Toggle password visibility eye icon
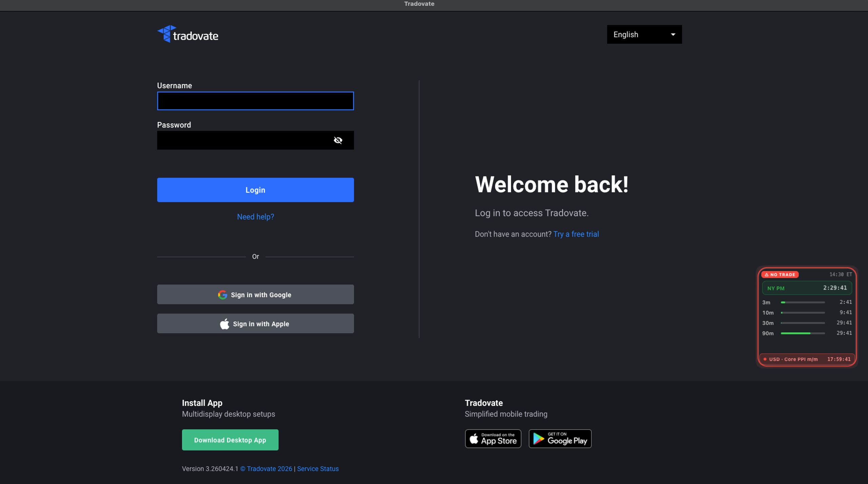The width and height of the screenshot is (868, 484). click(x=338, y=140)
